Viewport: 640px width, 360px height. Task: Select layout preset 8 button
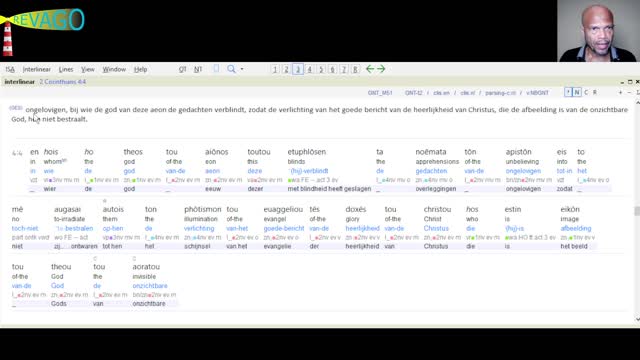[355, 69]
